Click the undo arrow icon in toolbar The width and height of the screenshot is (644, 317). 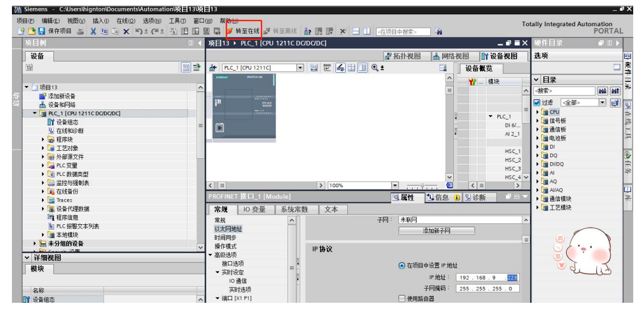point(138,31)
